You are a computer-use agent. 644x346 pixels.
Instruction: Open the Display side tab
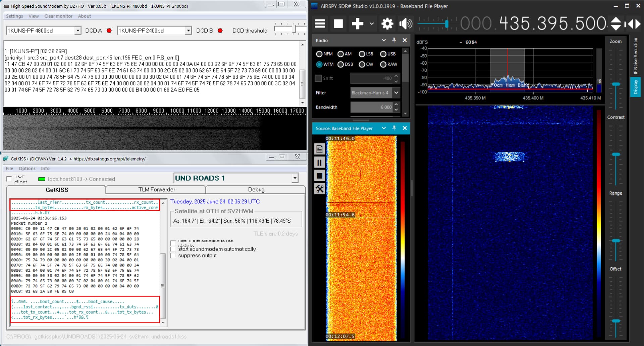(635, 87)
